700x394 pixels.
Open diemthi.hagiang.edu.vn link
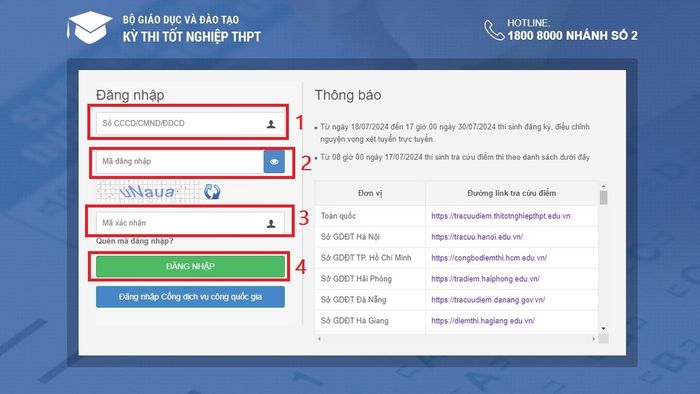point(483,321)
